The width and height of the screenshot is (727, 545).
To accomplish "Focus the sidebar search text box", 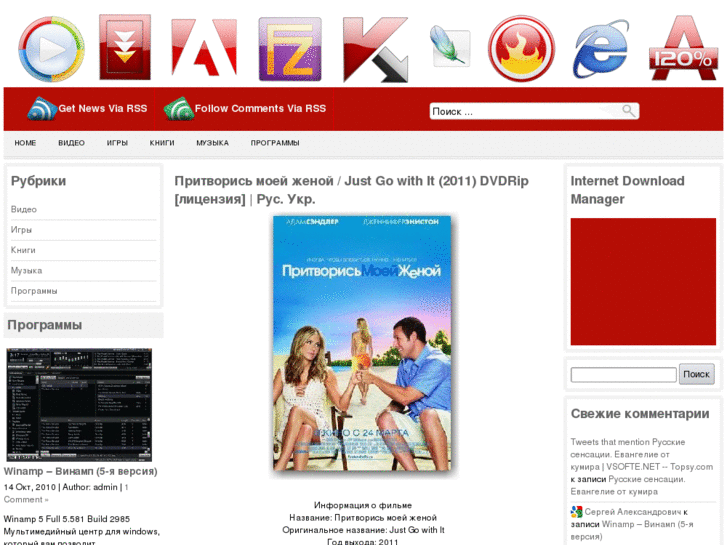I will point(624,375).
